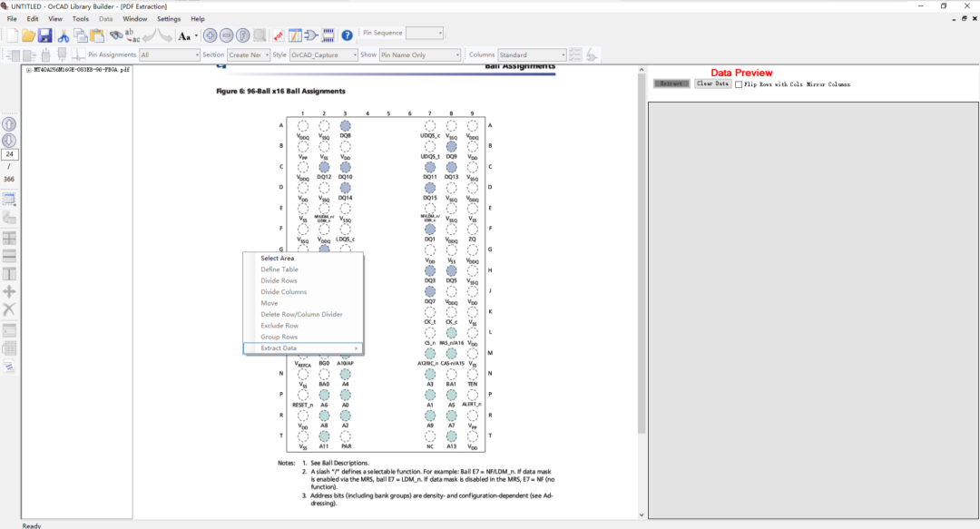980x529 pixels.
Task: Click the zoom fit F circle icon
Action: click(x=243, y=35)
